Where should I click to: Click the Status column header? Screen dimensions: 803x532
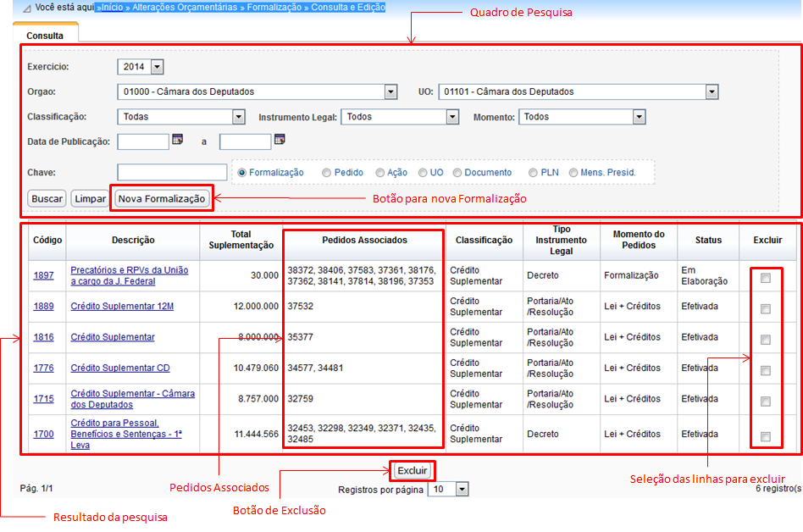(x=708, y=240)
